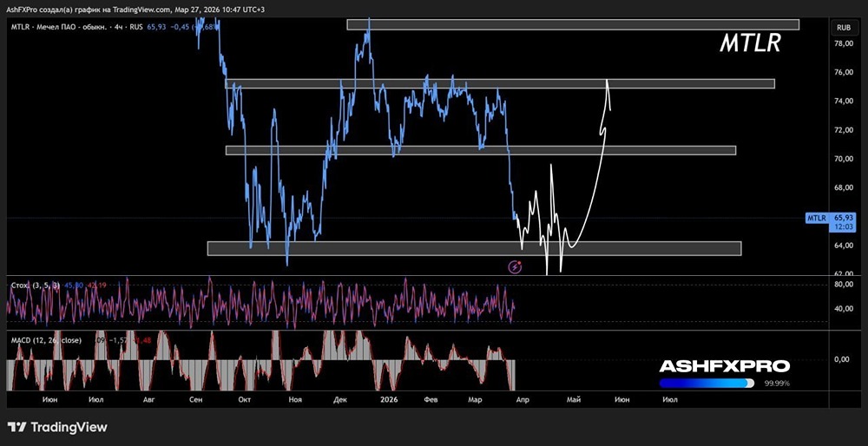Screen dimensions: 868x446
Task: Open the Стох (3, 5, 3) indicator legend
Action: [x=37, y=285]
